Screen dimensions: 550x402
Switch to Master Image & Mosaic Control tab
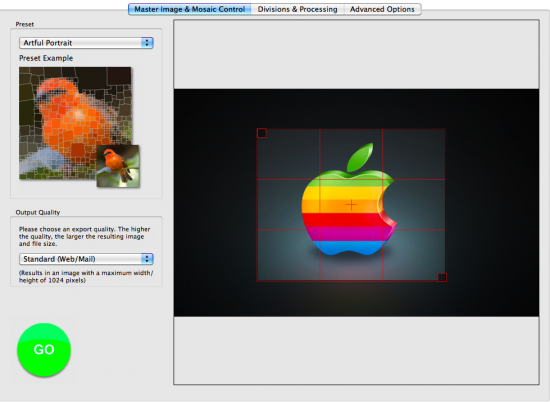189,9
